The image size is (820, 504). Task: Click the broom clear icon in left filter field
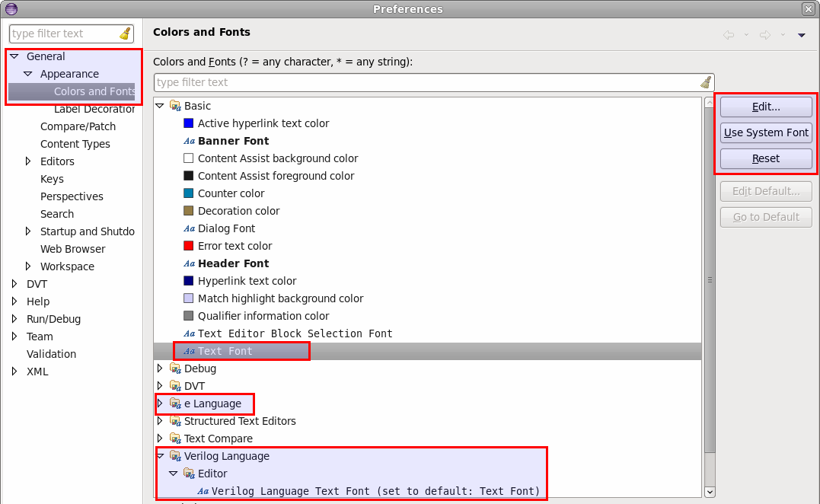click(126, 33)
